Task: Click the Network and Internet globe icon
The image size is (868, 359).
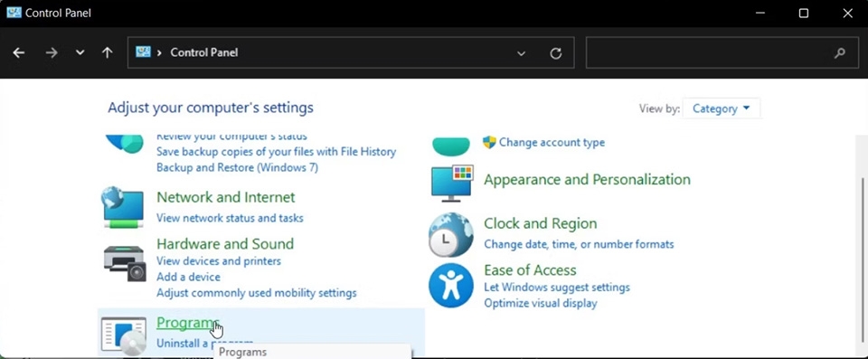Action: tap(123, 207)
